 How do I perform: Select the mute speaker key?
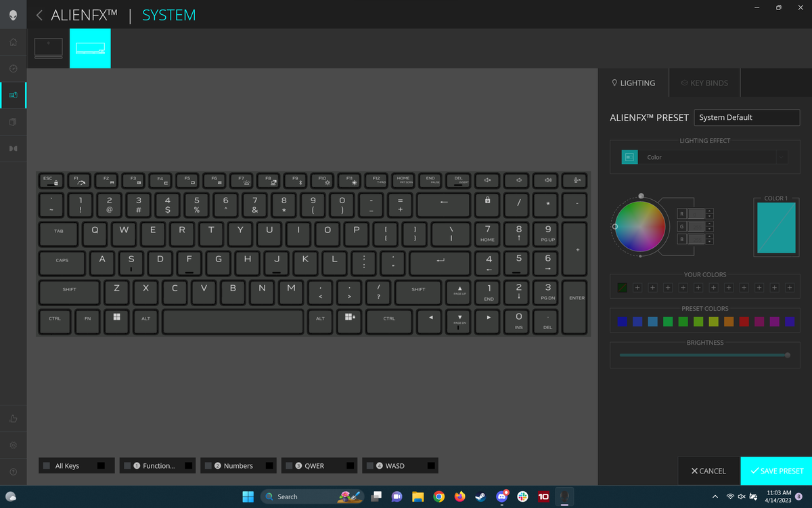tap(487, 180)
